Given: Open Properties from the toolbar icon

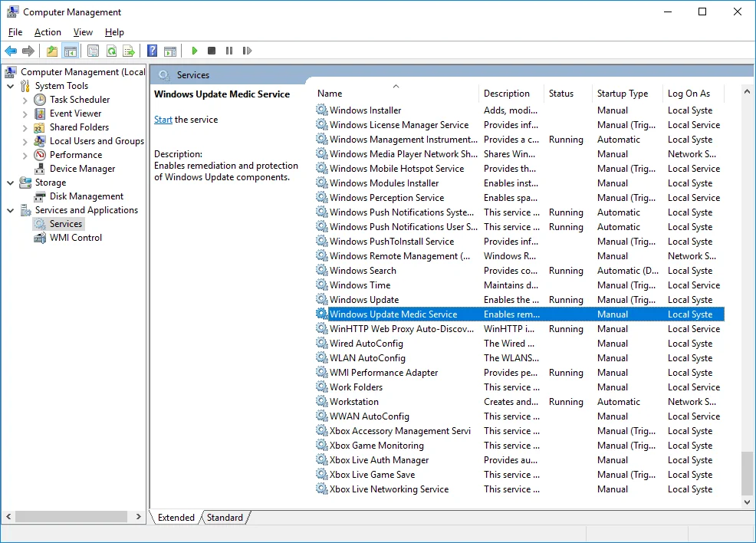Looking at the screenshot, I should pyautogui.click(x=93, y=51).
